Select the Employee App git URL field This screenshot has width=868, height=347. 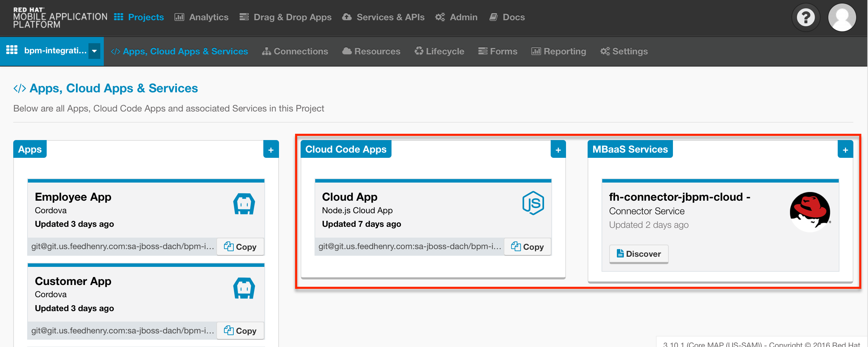coord(122,247)
